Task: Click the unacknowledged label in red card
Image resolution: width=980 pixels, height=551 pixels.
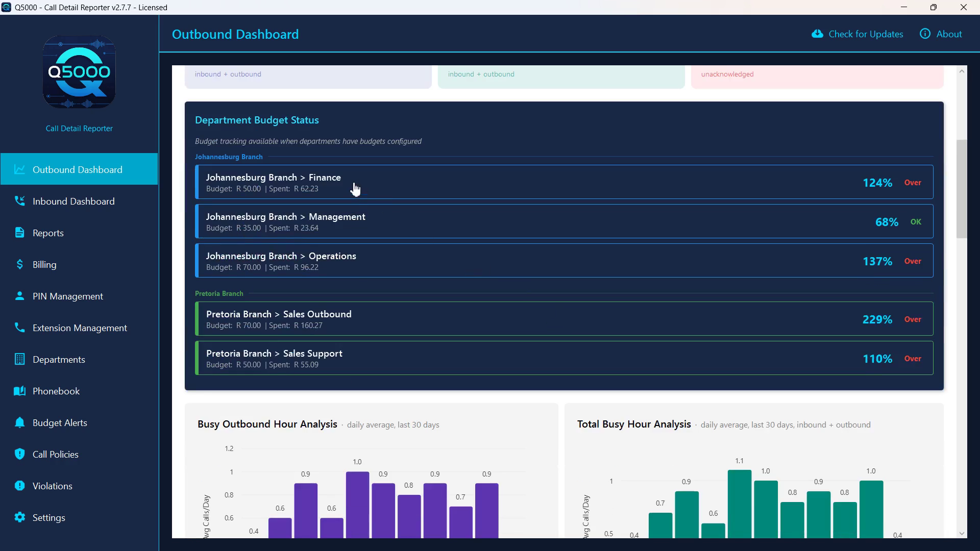Action: click(x=727, y=74)
